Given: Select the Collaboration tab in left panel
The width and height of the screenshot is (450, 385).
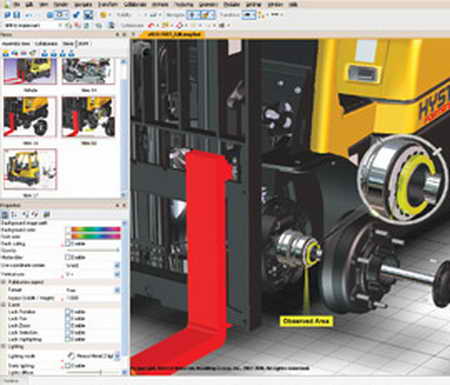Looking at the screenshot, I should point(46,44).
